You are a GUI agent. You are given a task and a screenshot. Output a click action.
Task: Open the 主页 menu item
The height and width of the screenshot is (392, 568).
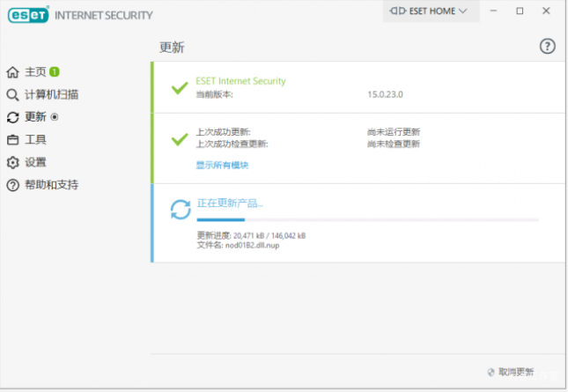click(35, 71)
